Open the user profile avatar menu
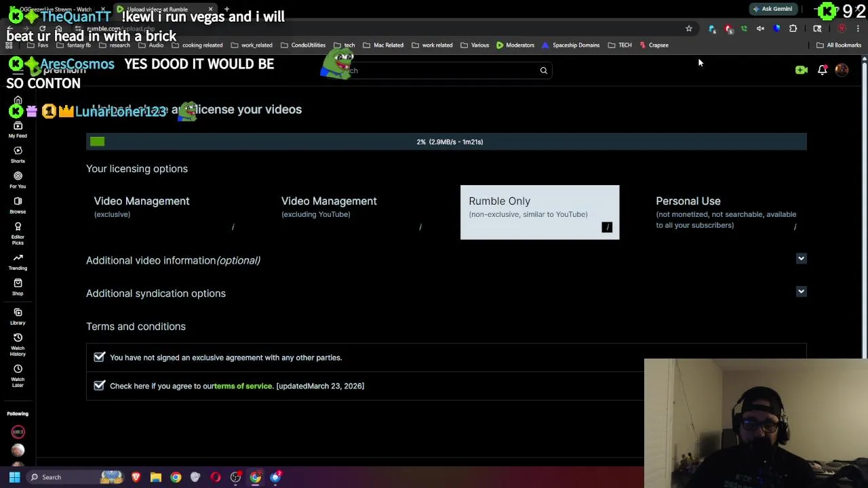The height and width of the screenshot is (488, 868). coord(842,70)
